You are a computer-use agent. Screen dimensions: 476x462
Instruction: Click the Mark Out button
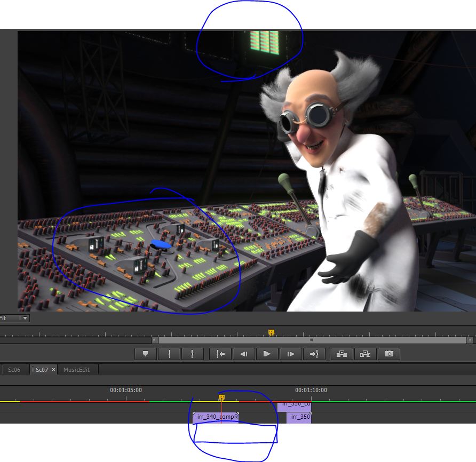coord(192,354)
